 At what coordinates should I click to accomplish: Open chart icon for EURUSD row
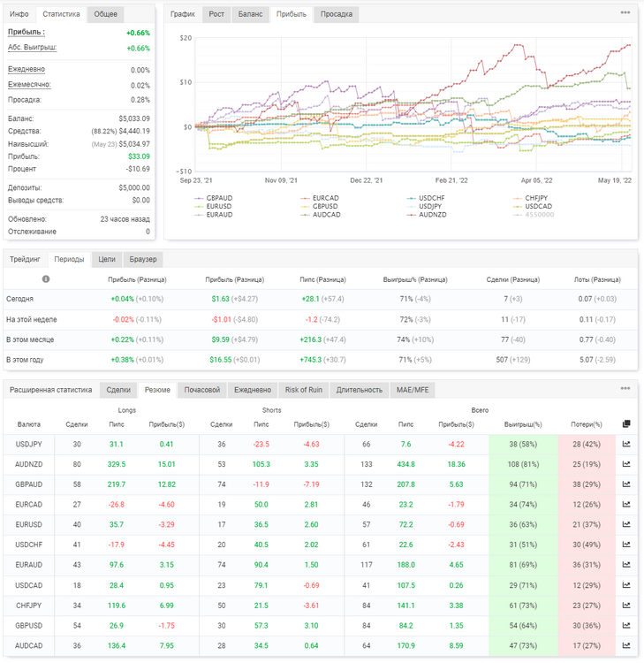tap(626, 524)
